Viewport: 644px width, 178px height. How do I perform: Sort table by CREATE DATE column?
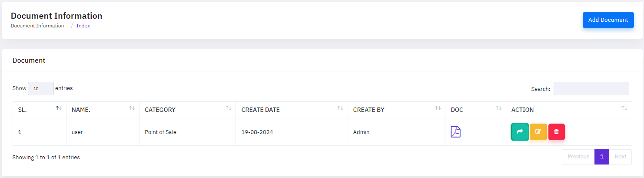coord(340,108)
